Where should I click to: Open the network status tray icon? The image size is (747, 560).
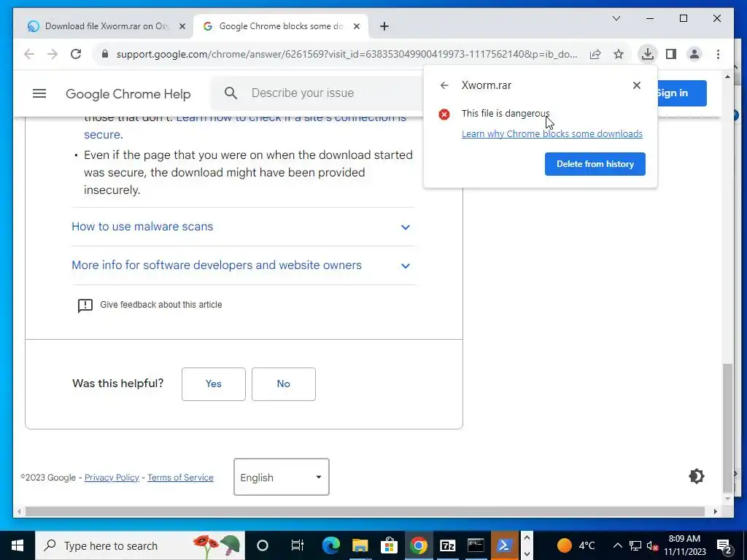(x=635, y=545)
